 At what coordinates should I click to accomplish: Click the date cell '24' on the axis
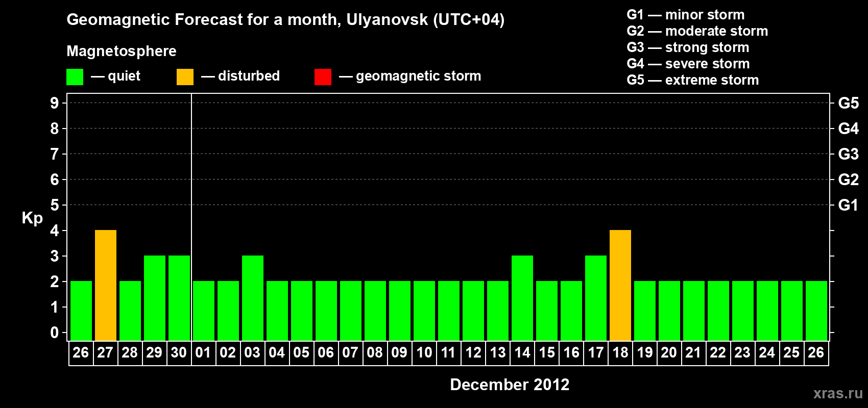767,353
